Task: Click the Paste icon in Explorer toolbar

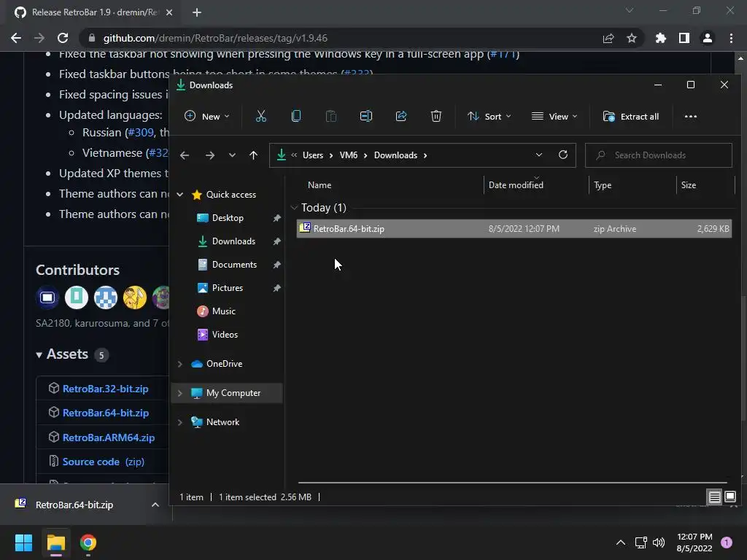Action: coord(330,116)
